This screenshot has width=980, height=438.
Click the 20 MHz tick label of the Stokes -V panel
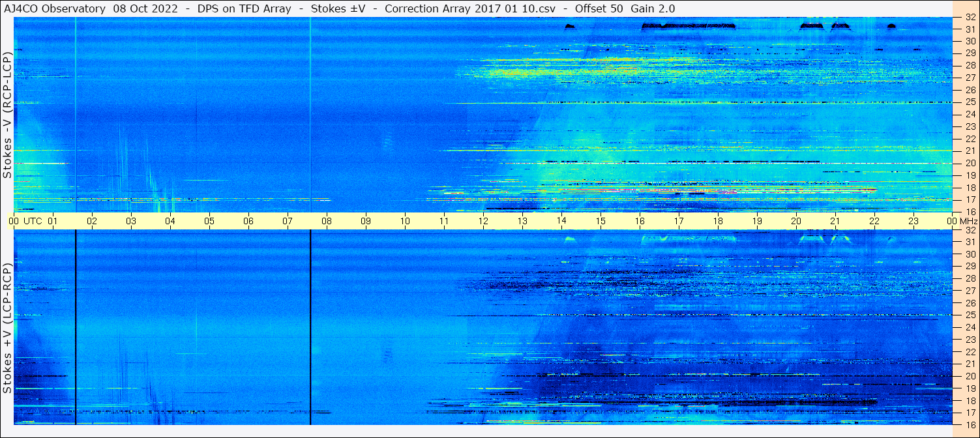pos(970,163)
